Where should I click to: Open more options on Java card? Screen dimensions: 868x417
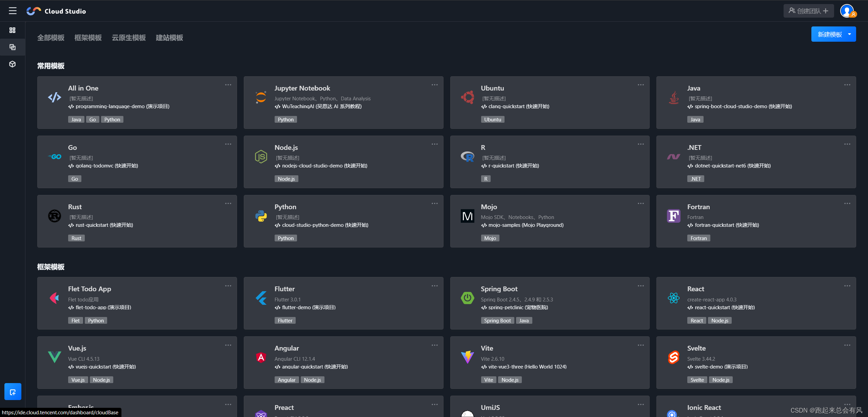coord(847,85)
